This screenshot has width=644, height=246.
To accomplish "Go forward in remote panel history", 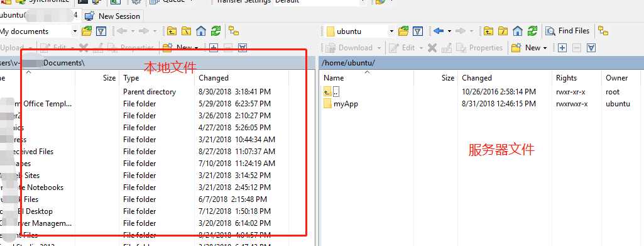I will pos(461,31).
